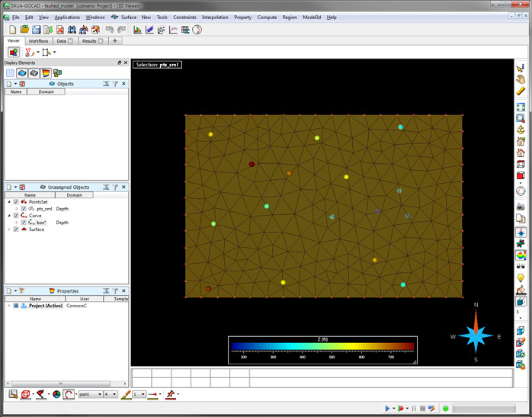The image size is (532, 417).
Task: Click the undo arrow icon
Action: [110, 30]
